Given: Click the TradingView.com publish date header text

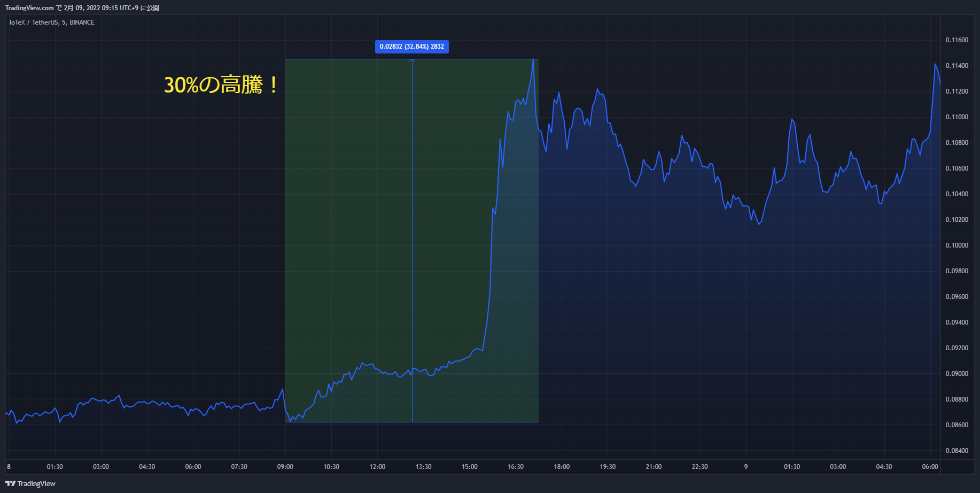Looking at the screenshot, I should [82, 8].
